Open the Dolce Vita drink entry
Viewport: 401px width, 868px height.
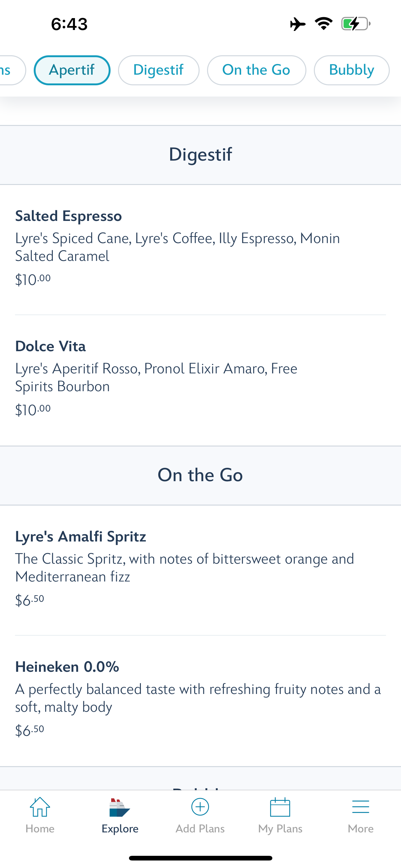point(51,347)
